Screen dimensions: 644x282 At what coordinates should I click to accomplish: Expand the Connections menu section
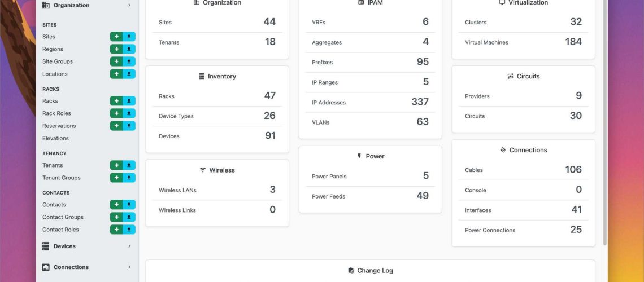coord(86,267)
